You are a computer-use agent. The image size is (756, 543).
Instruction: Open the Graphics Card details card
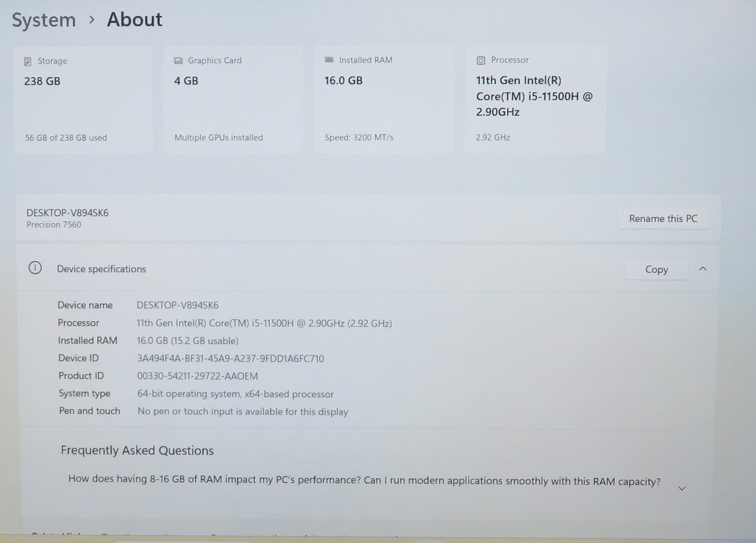click(233, 99)
